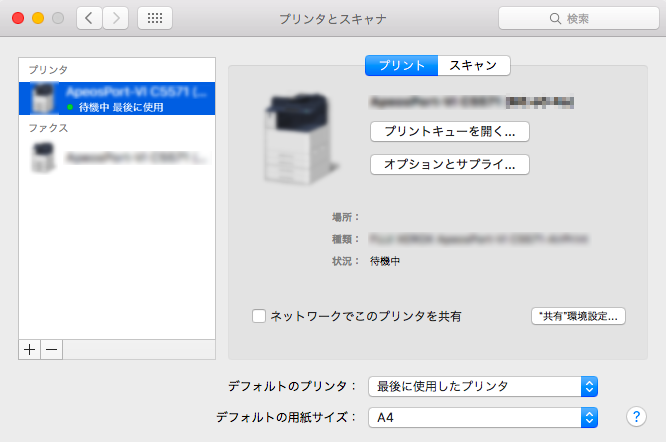This screenshot has height=442, width=666.
Task: Switch to the スキャン tab
Action: click(474, 65)
